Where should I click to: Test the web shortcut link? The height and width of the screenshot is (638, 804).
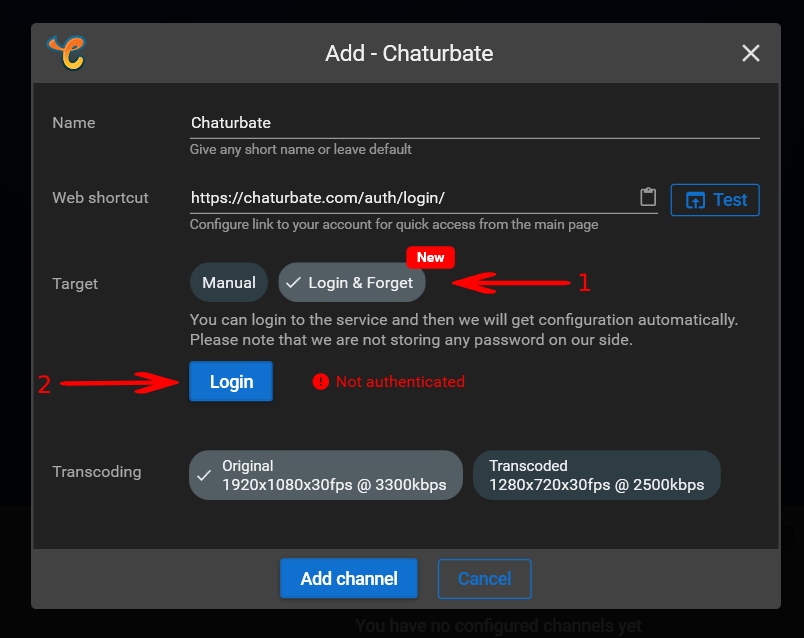pyautogui.click(x=715, y=200)
